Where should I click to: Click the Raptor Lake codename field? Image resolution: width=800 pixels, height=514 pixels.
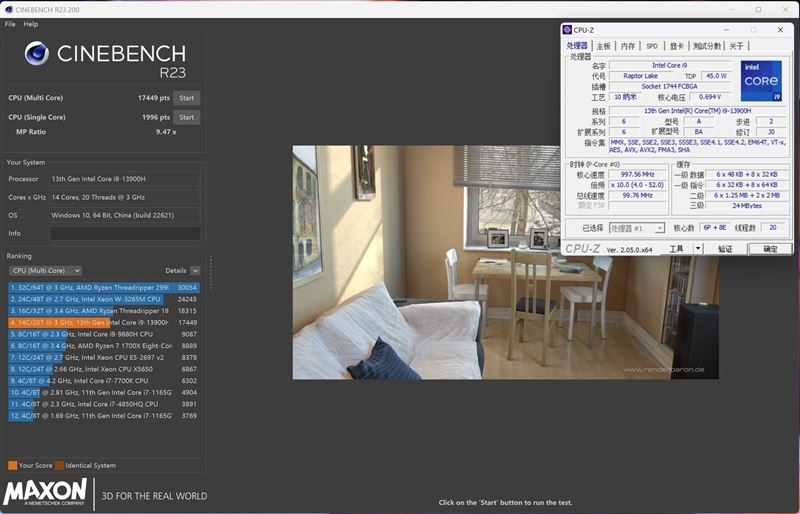(x=640, y=76)
